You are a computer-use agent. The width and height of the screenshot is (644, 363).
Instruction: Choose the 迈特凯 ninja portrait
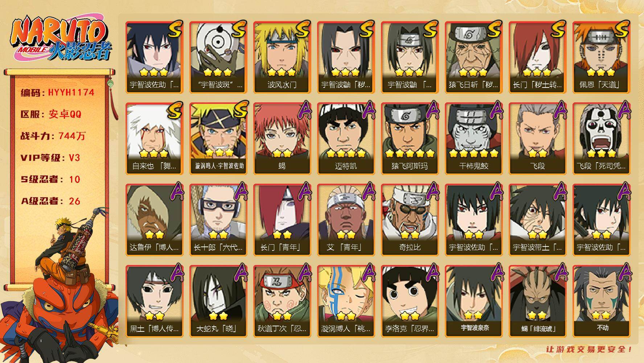pyautogui.click(x=346, y=139)
